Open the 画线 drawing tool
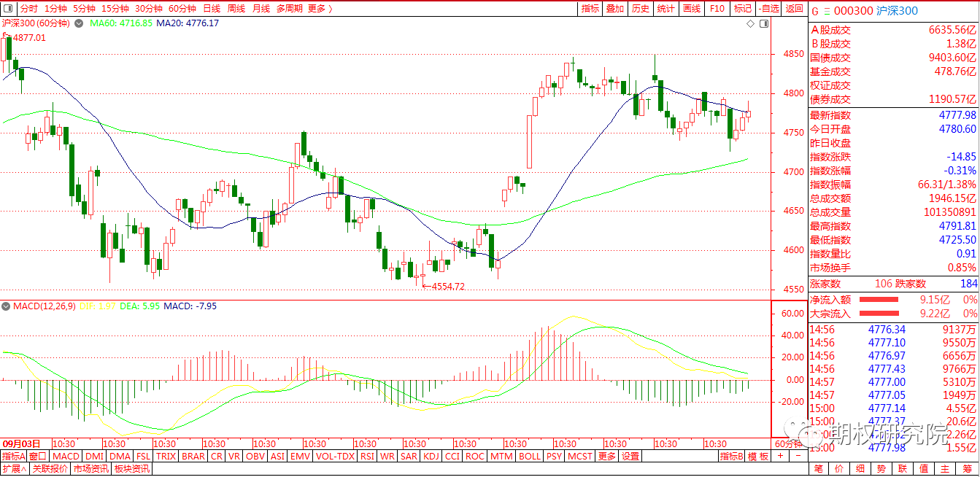 691,9
